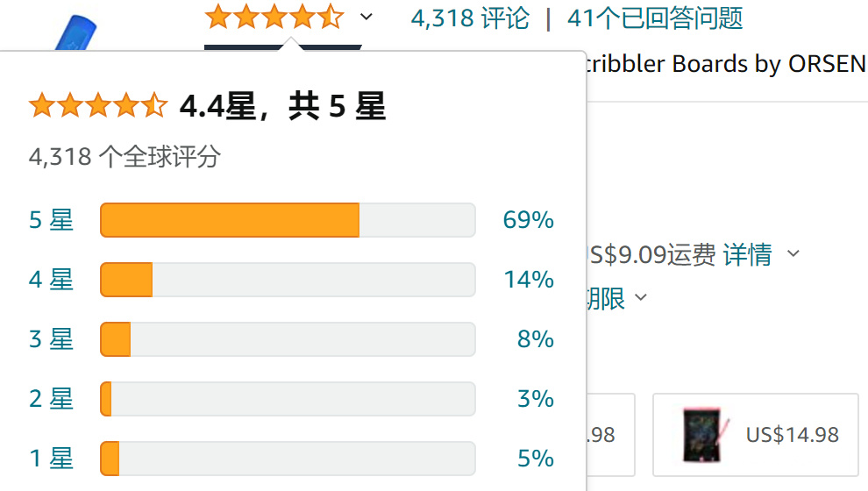
Task: Expand the 运费 详情 shipping details chevron
Action: pyautogui.click(x=793, y=254)
